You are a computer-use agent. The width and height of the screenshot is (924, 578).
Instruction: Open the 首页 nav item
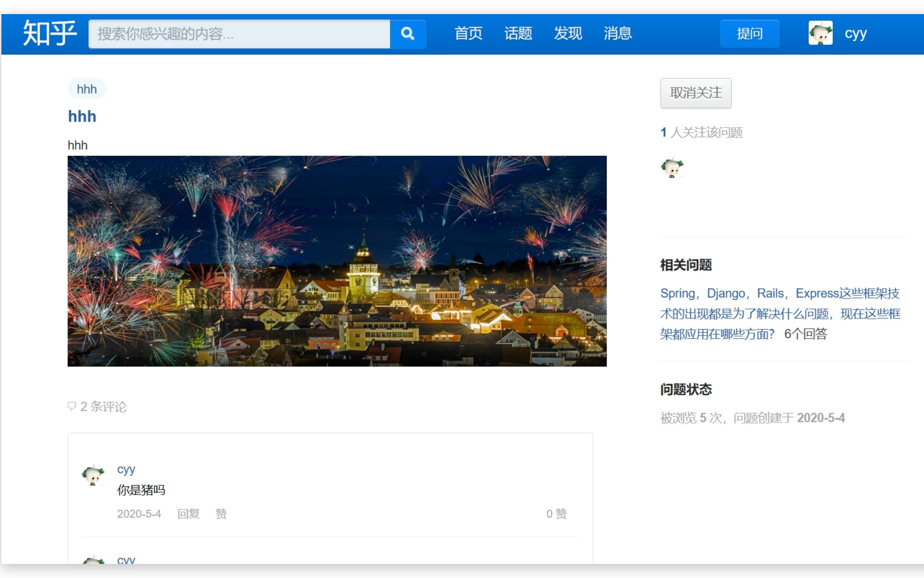coord(468,33)
